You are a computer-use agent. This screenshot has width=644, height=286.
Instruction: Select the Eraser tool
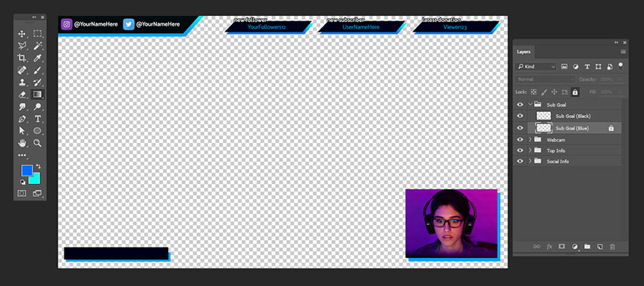point(22,95)
